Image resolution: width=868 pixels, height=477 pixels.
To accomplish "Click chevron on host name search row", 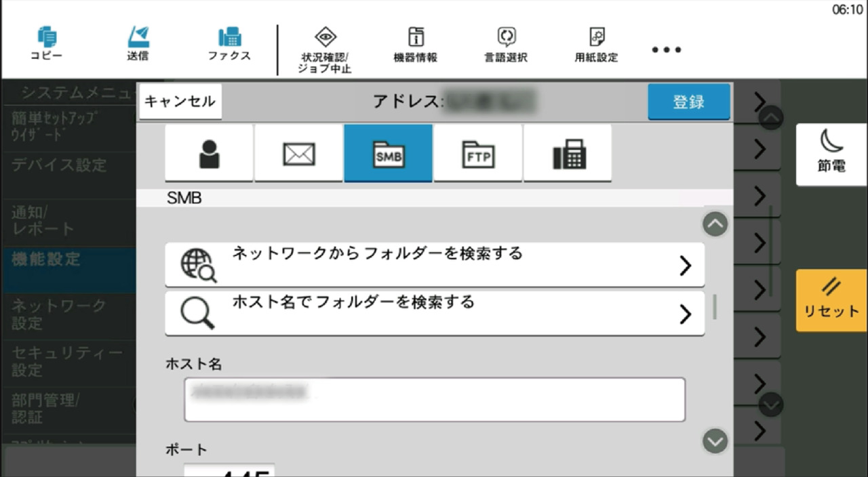I will click(685, 314).
